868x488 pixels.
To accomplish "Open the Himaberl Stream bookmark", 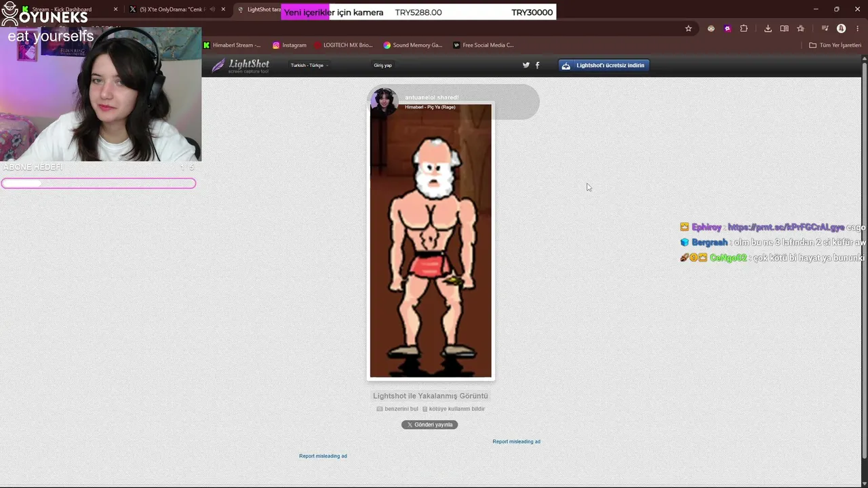I will (x=232, y=45).
